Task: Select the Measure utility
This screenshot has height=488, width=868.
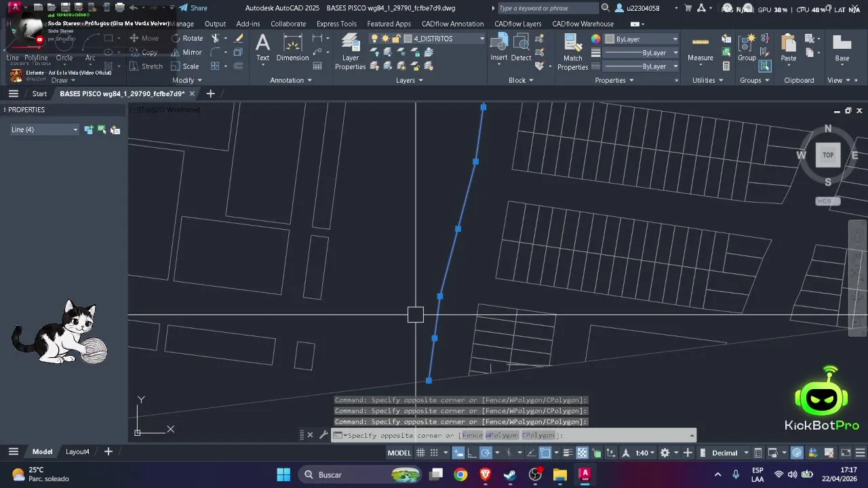Action: point(700,49)
